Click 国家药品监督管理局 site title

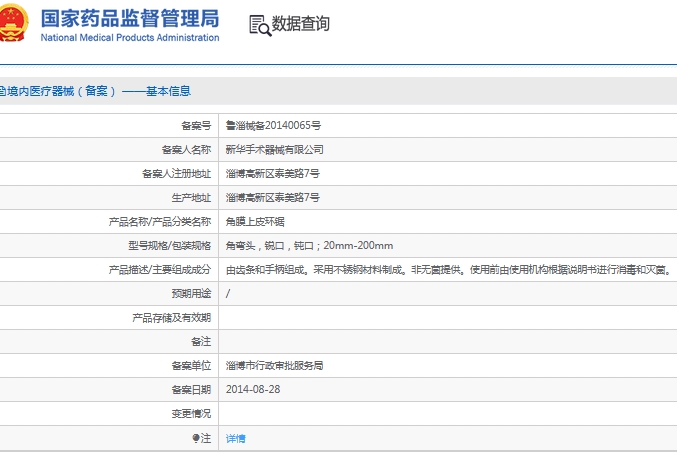(130, 19)
